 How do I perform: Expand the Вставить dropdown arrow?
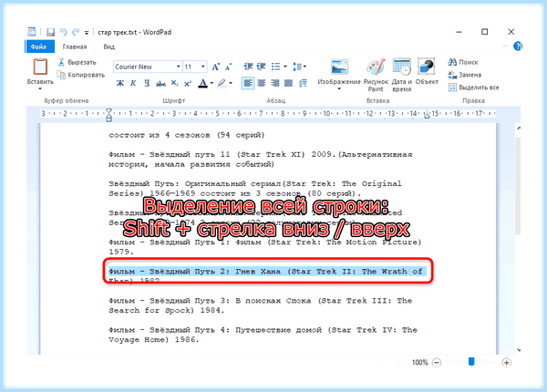40,88
